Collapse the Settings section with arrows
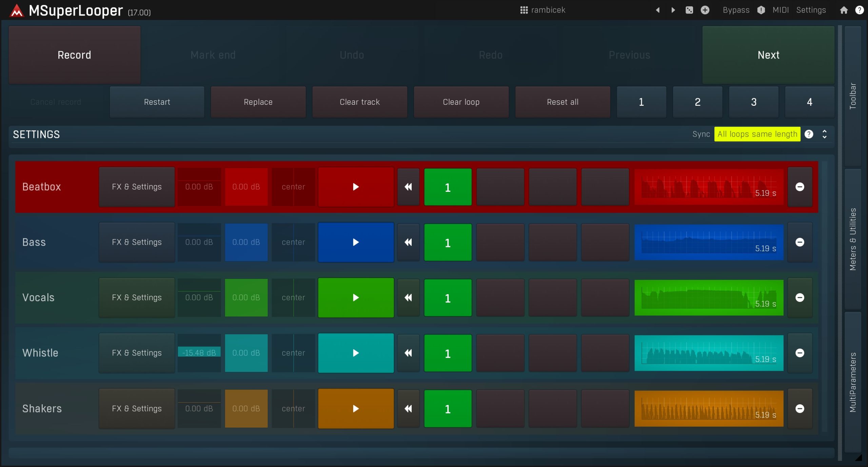 pos(824,134)
